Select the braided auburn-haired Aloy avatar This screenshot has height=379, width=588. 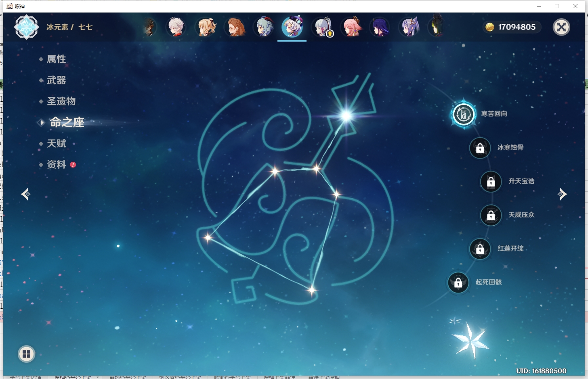[235, 27]
